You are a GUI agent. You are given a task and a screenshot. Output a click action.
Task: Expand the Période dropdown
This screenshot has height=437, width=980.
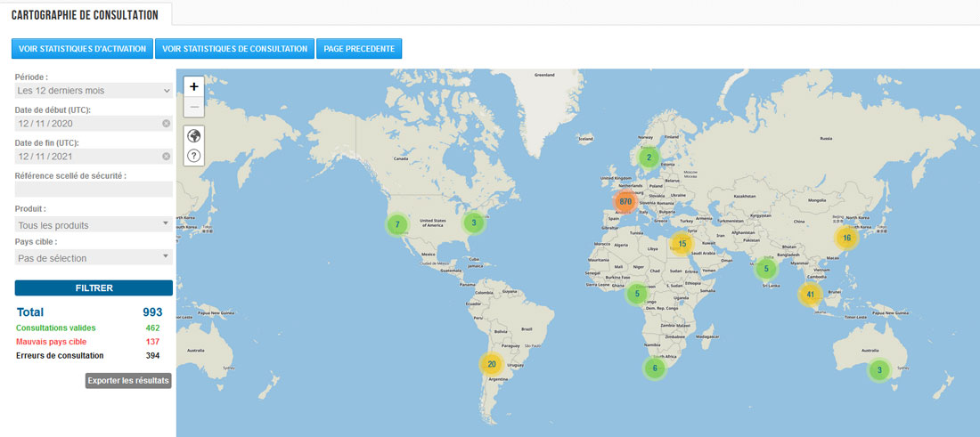(x=94, y=91)
